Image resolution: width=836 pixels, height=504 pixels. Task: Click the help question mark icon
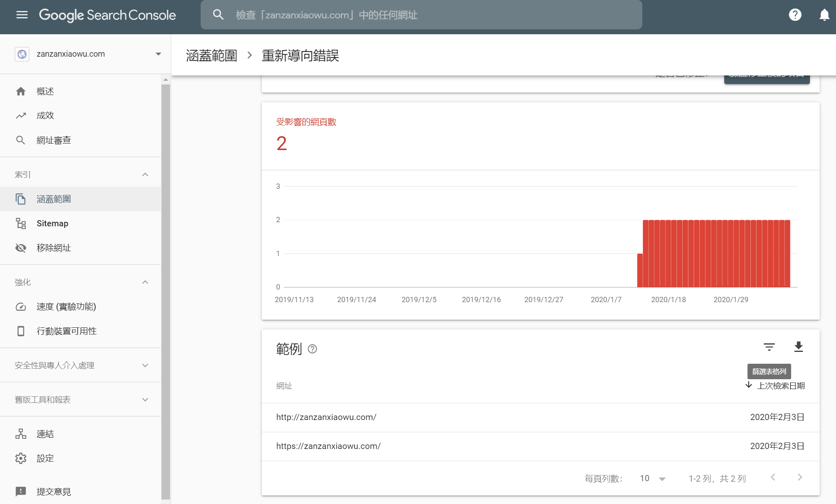(795, 15)
